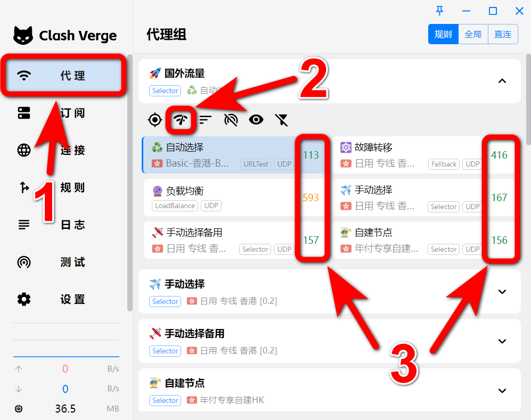Click the Selector tag under 国外流量
Viewport: 531px width, 420px height.
pos(165,90)
